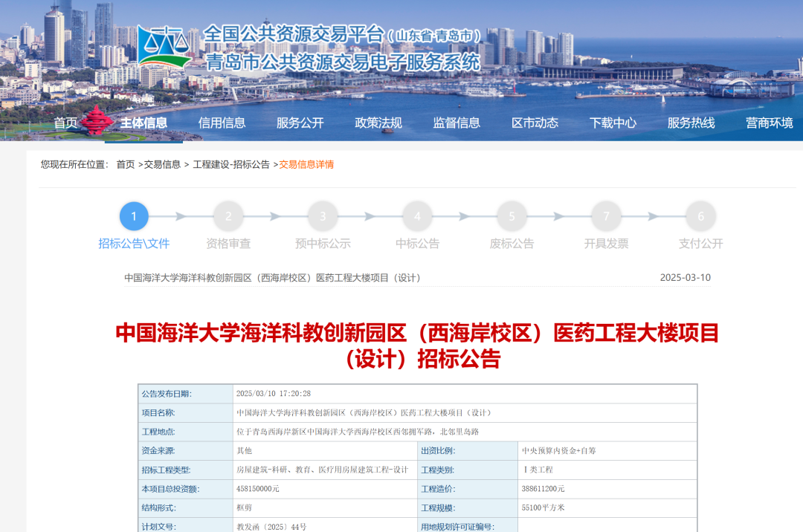Select the 废标公告 step circle
This screenshot has height=532, width=803.
click(x=512, y=216)
